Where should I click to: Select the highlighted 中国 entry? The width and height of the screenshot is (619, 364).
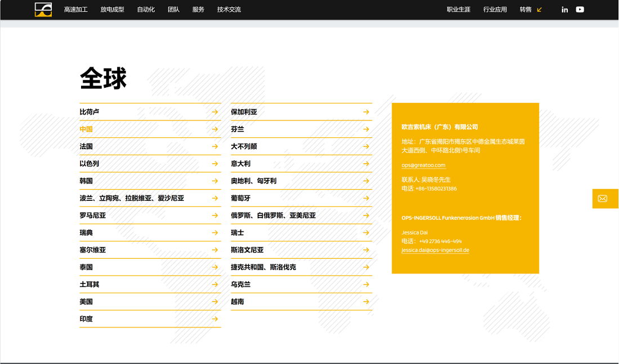pyautogui.click(x=86, y=129)
